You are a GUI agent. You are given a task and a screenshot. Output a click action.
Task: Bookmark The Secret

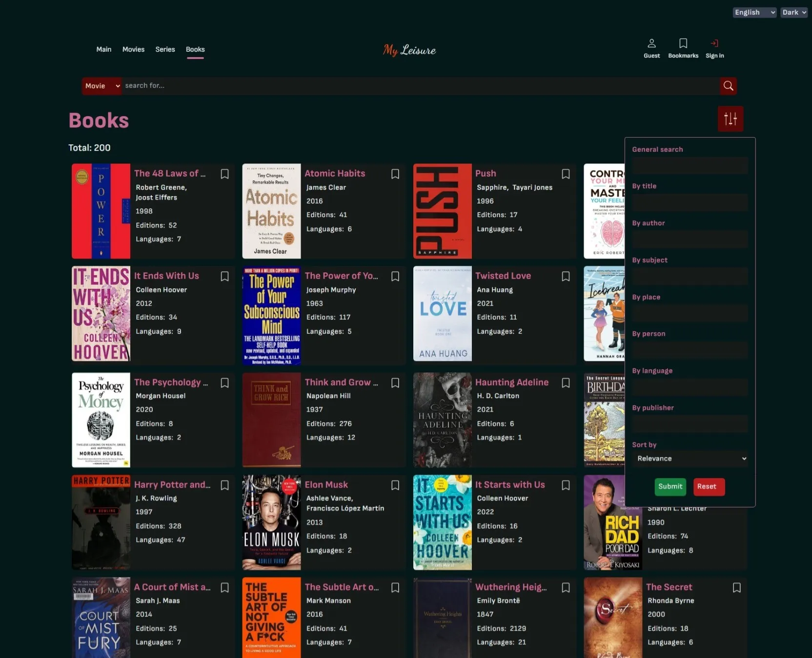pos(736,588)
